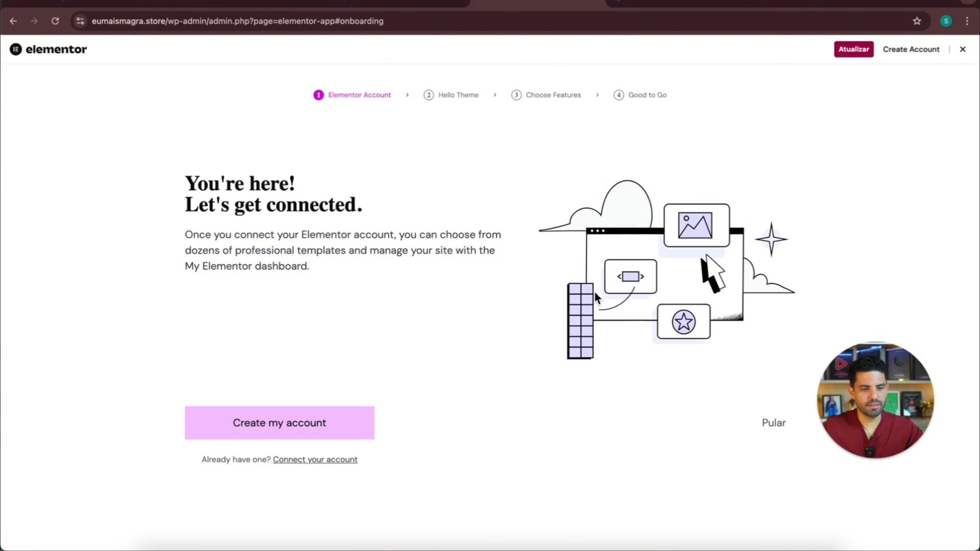
Task: Click Pular to skip this step
Action: click(x=774, y=422)
